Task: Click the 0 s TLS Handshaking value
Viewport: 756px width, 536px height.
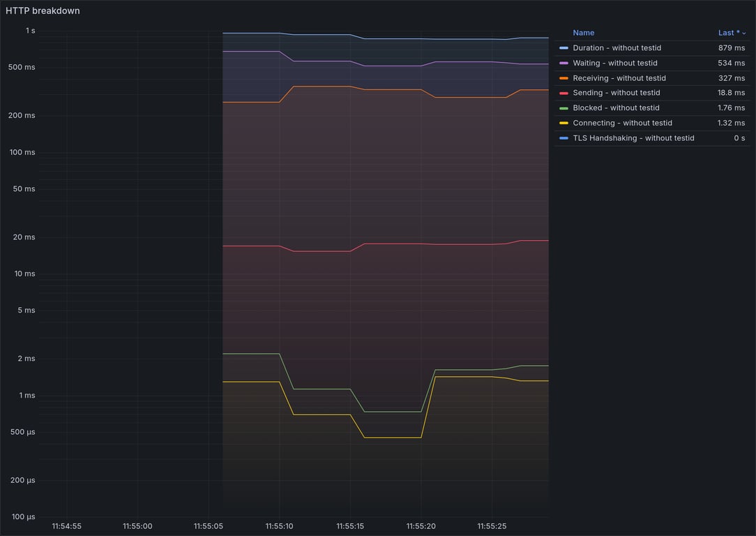Action: 739,138
